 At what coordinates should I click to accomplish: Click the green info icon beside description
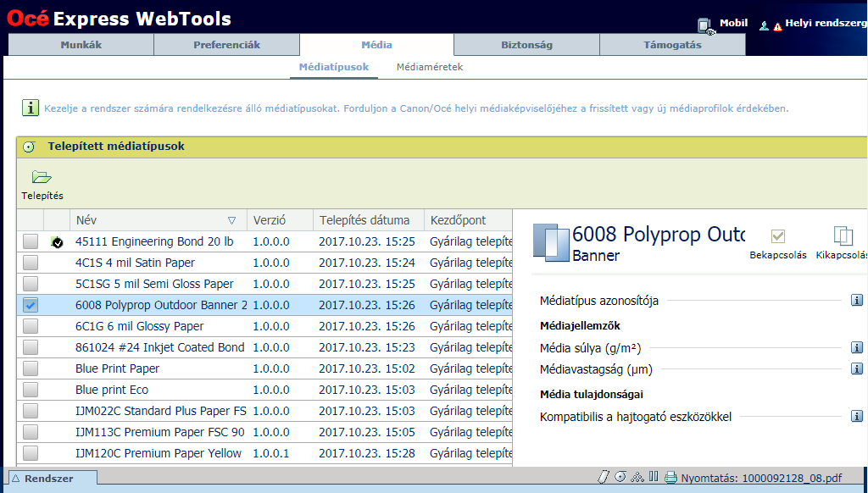coord(31,108)
